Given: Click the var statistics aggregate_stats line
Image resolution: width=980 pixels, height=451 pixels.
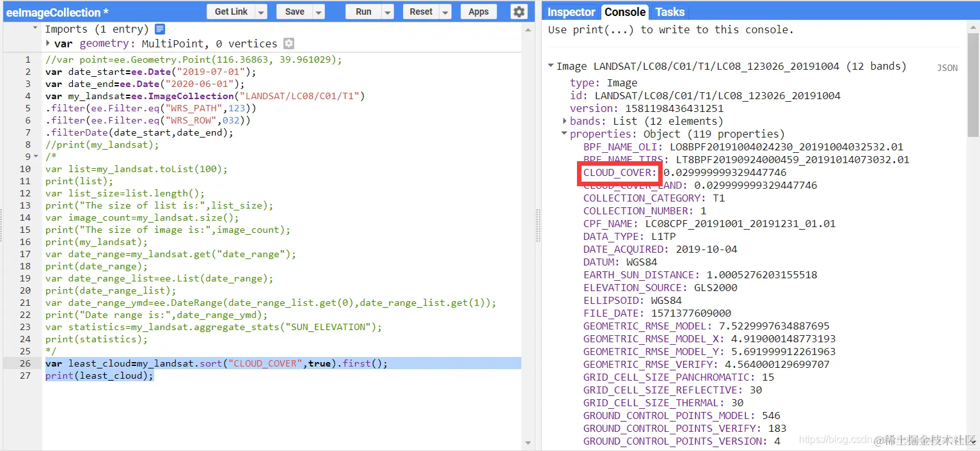Looking at the screenshot, I should point(213,327).
